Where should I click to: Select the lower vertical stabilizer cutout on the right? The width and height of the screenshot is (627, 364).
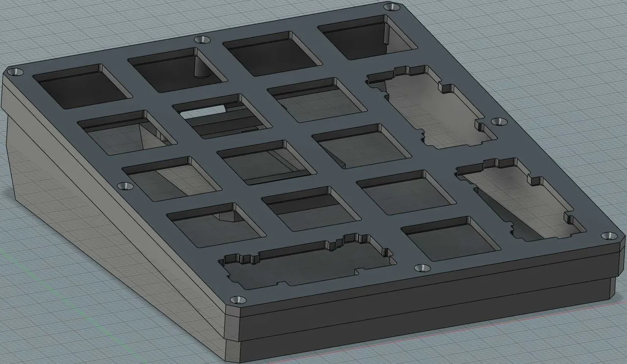tap(520, 199)
